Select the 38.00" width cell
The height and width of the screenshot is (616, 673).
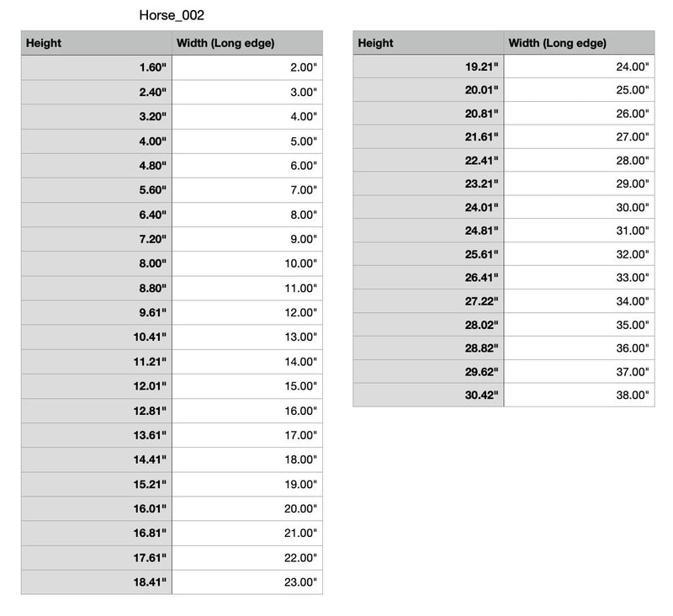pos(580,395)
